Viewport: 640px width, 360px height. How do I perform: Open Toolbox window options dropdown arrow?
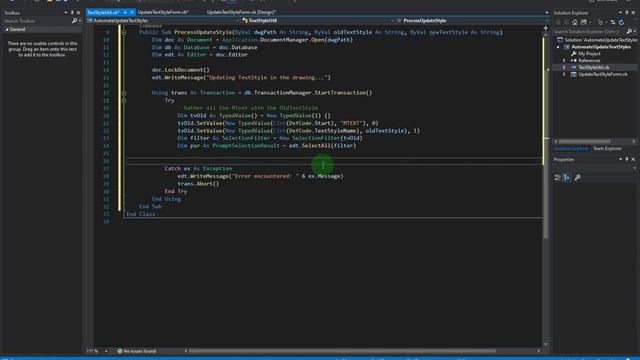coord(66,13)
